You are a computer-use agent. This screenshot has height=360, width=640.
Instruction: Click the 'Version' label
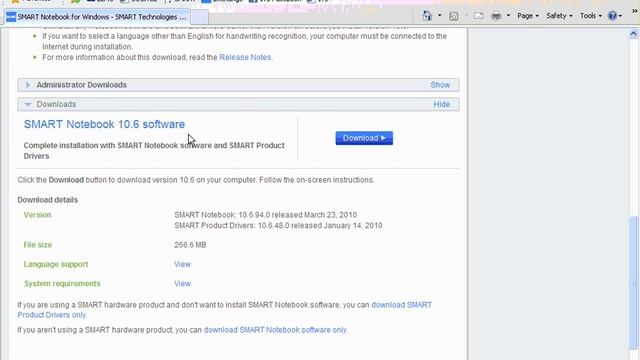[x=37, y=215]
